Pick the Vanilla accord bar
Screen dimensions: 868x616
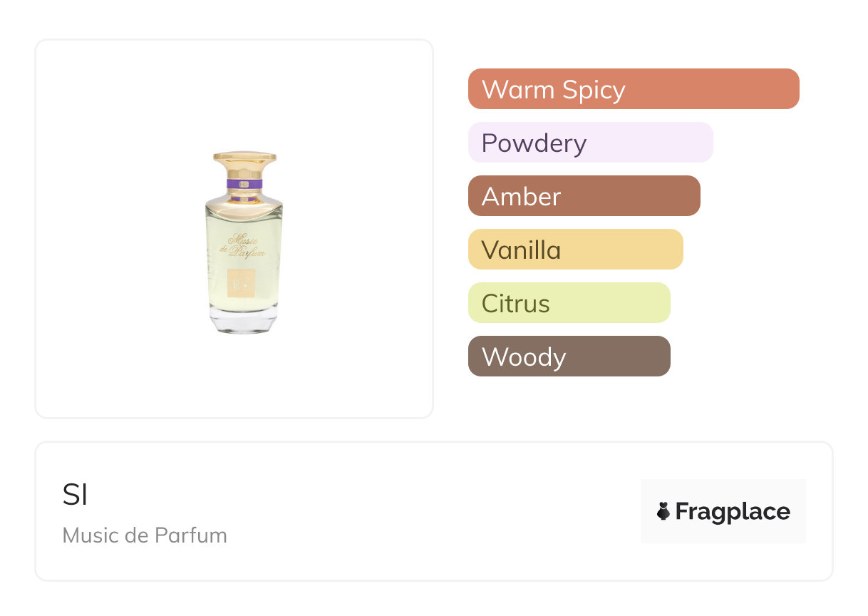[x=575, y=250]
